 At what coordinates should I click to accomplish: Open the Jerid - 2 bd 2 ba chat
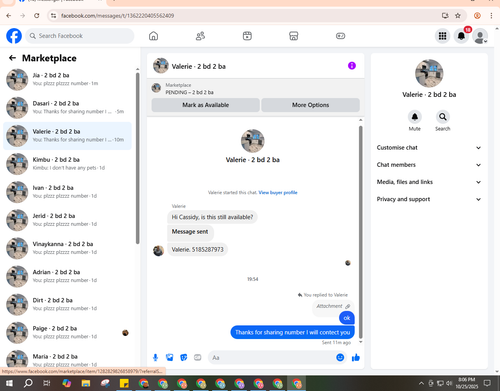point(67,220)
